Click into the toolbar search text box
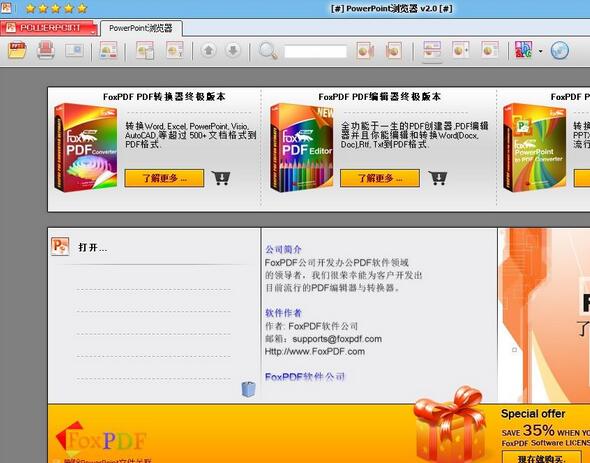The height and width of the screenshot is (463, 590). click(315, 51)
